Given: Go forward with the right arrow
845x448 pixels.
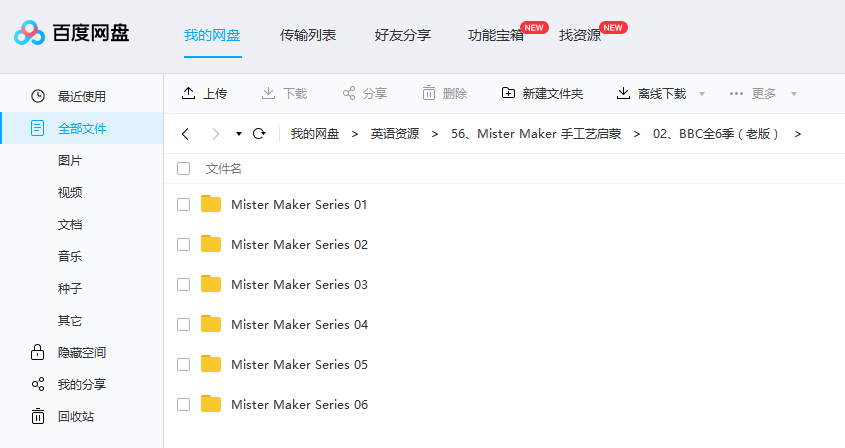Looking at the screenshot, I should [216, 134].
